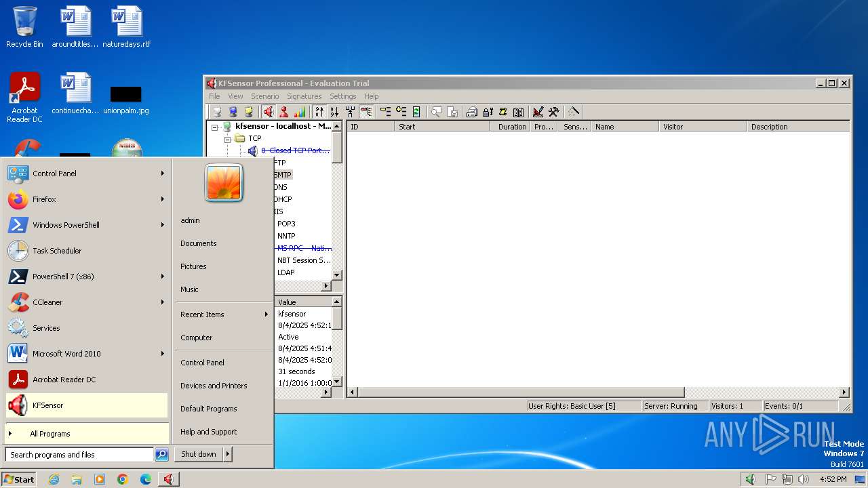
Task: Collapse the TCP folder tree node
Action: (228, 139)
